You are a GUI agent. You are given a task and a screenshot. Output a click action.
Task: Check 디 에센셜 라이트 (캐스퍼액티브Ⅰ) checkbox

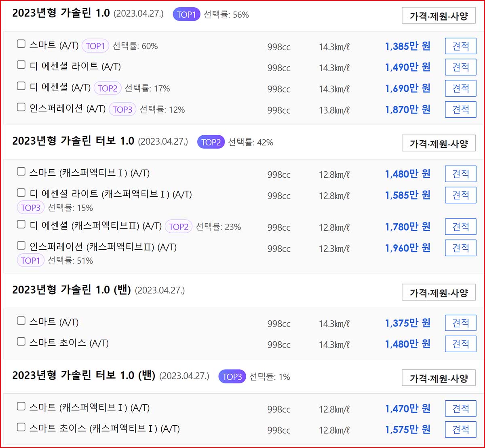(21, 193)
